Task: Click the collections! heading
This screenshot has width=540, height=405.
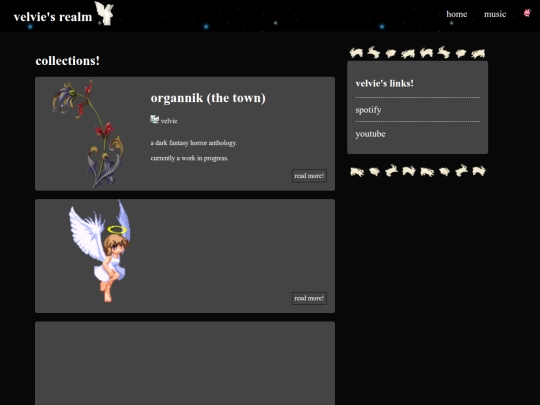Action: click(x=68, y=61)
